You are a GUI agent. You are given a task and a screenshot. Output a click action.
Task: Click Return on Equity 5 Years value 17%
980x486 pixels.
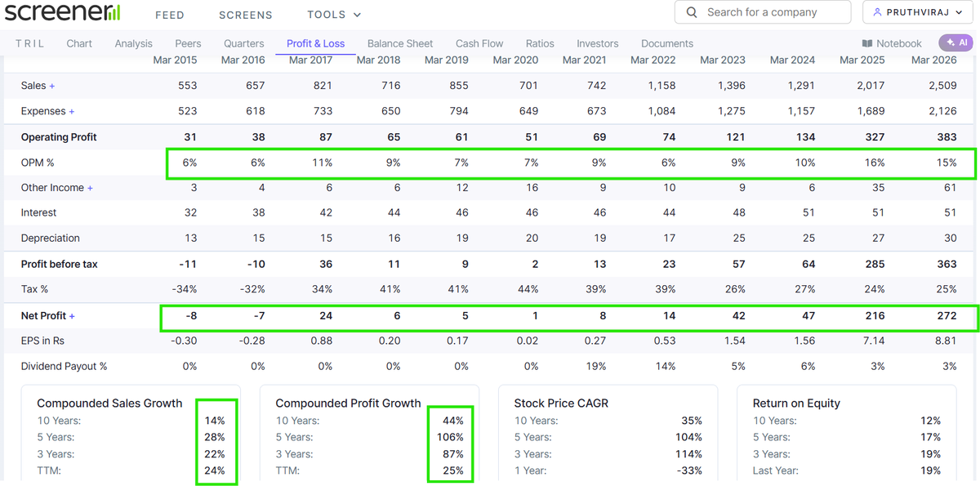(x=930, y=437)
